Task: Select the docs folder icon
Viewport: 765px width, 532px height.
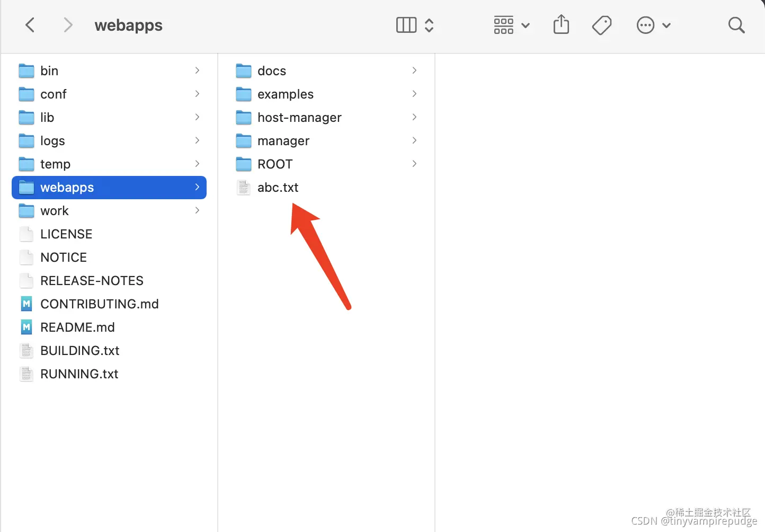Action: pyautogui.click(x=244, y=70)
